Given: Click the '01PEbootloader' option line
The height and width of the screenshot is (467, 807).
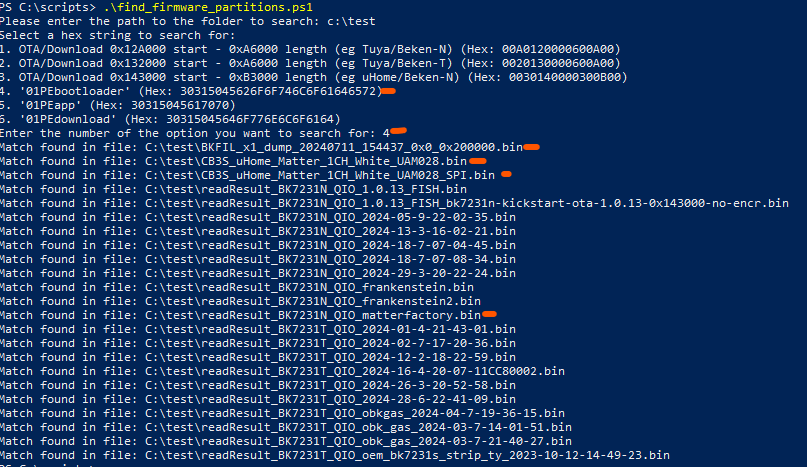Looking at the screenshot, I should (x=191, y=91).
